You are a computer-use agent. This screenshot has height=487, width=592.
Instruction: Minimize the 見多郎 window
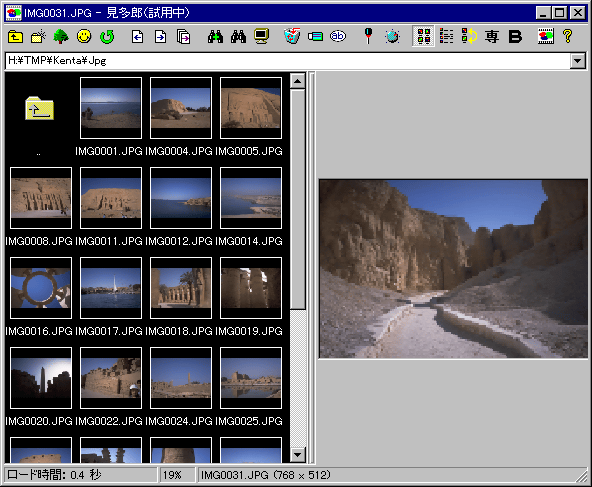(x=543, y=13)
